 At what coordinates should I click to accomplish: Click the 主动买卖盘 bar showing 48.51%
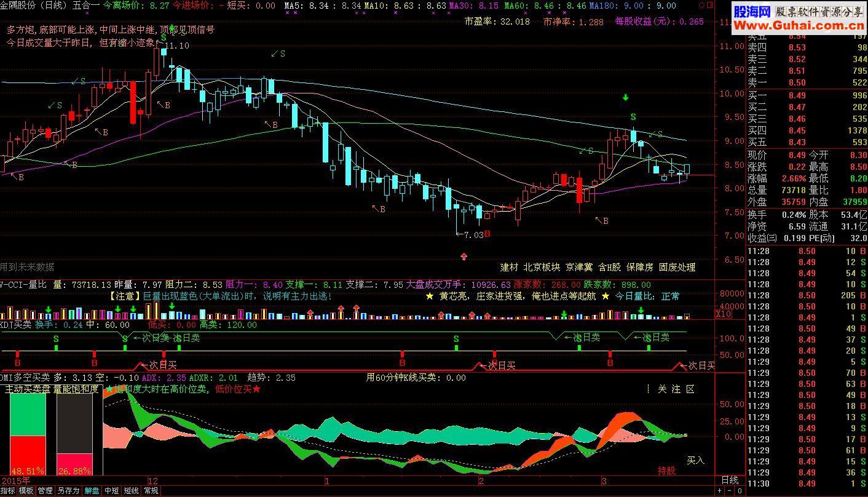click(x=28, y=434)
